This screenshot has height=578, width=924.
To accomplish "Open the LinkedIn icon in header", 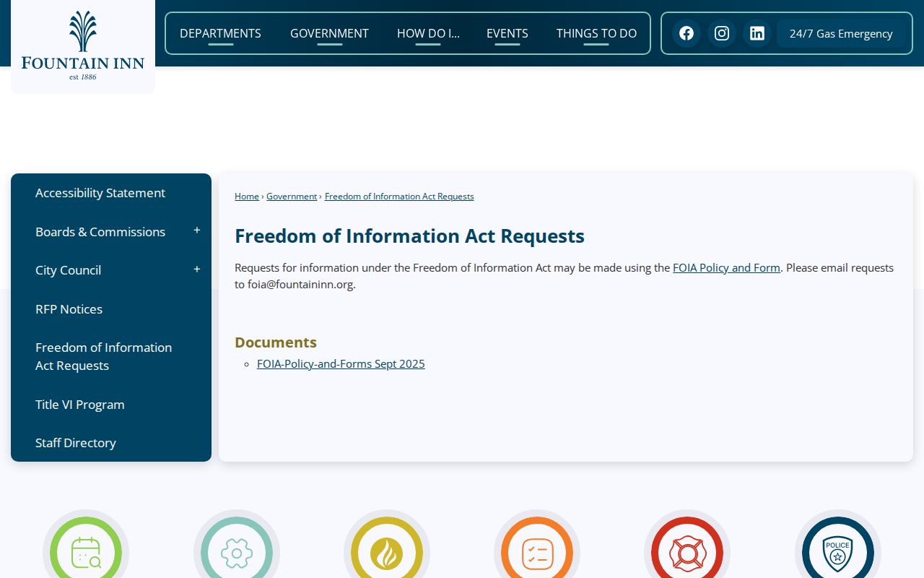I will 757,33.
